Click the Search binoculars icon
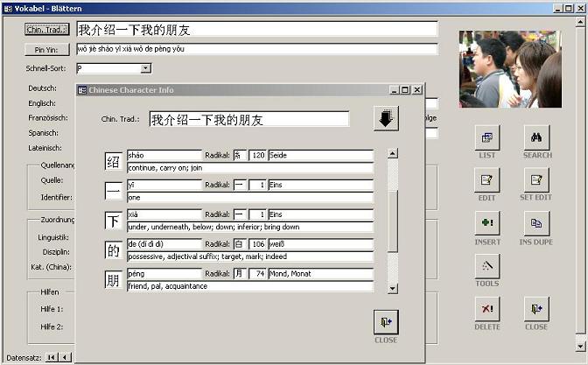 [536, 137]
